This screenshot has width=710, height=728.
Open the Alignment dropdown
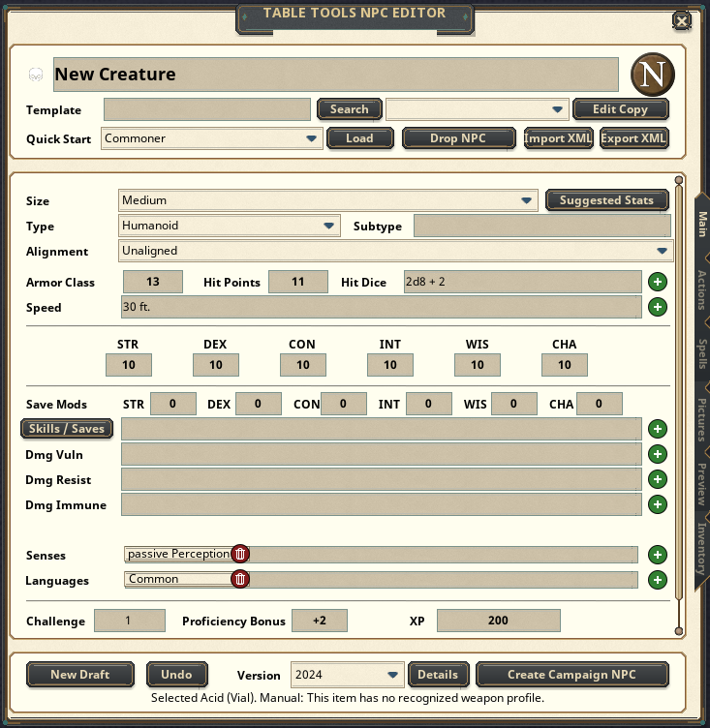click(396, 251)
